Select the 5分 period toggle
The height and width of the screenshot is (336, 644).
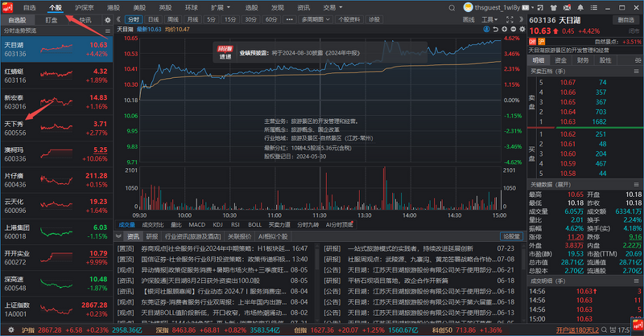(x=211, y=19)
